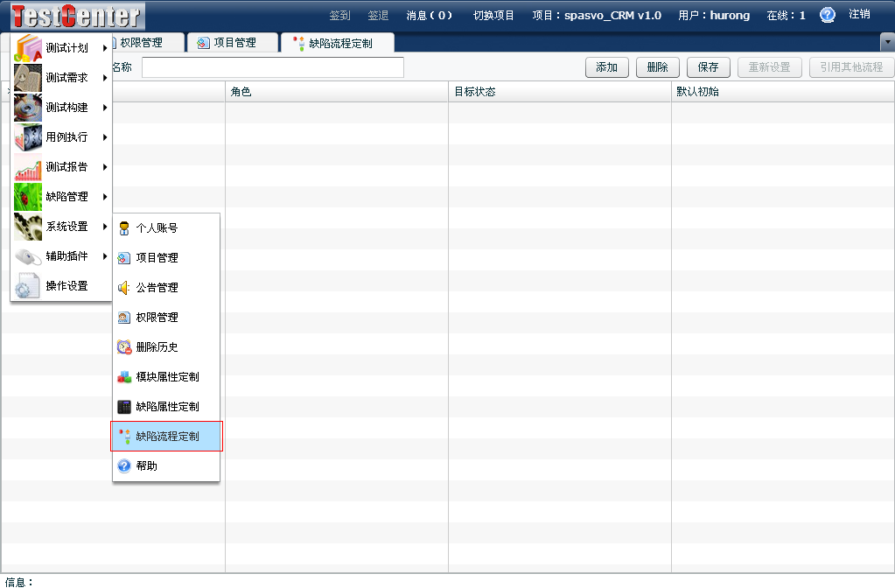Choose 帮助 in the system settings submenu
This screenshot has width=895, height=588.
[147, 466]
